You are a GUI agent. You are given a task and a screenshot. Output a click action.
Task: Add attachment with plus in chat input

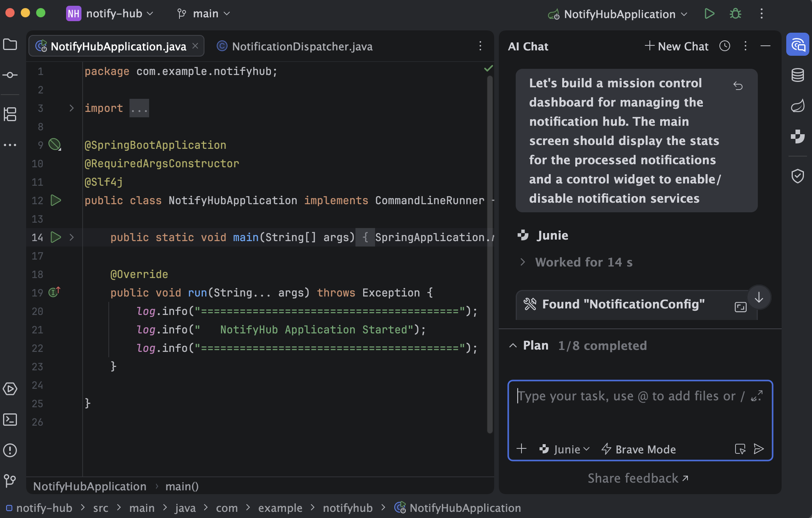tap(521, 449)
